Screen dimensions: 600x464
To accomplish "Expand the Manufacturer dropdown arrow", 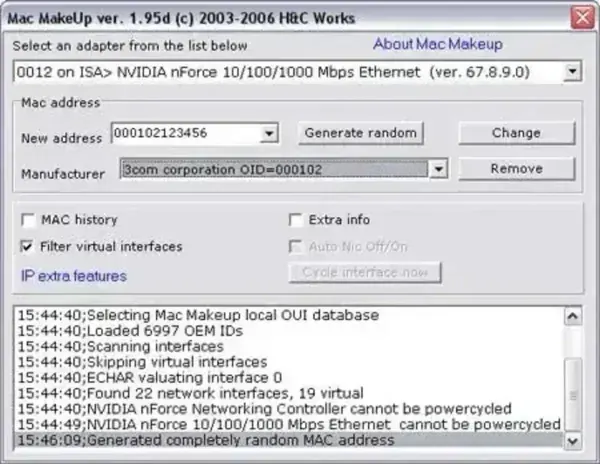I will (x=439, y=169).
